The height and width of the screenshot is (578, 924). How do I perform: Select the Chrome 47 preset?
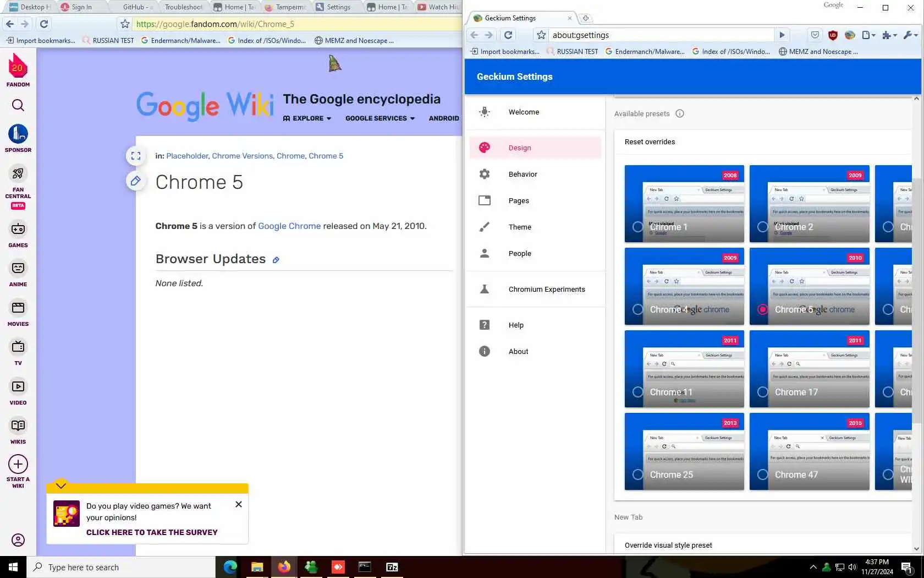810,451
